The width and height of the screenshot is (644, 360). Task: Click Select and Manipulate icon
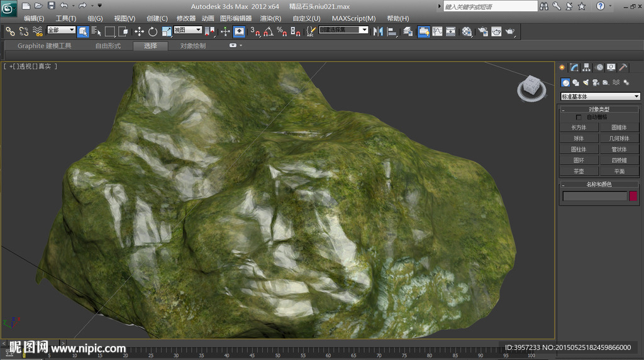click(225, 31)
